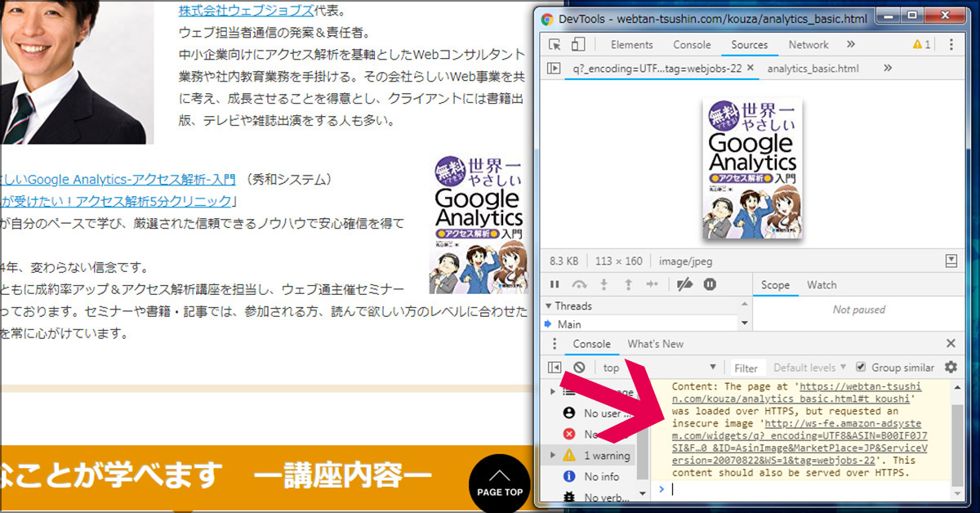This screenshot has width=980, height=513.
Task: Open the 株式会社ウェブジョブズ link on webpage
Action: point(246,11)
